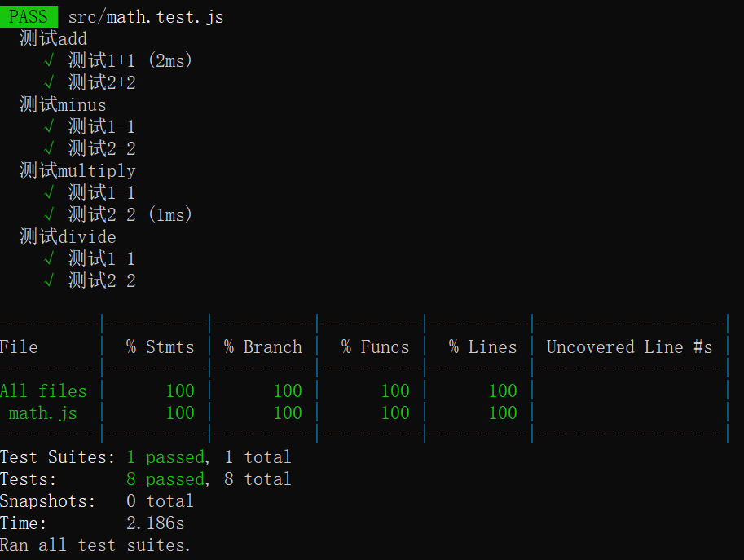744x560 pixels.
Task: Click the checkmark for 测试1-1 under 测试minus
Action: [49, 126]
